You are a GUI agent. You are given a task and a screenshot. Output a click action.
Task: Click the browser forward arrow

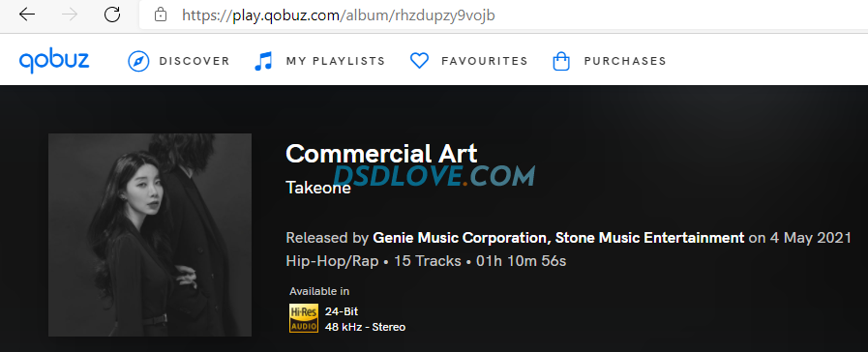[x=70, y=15]
